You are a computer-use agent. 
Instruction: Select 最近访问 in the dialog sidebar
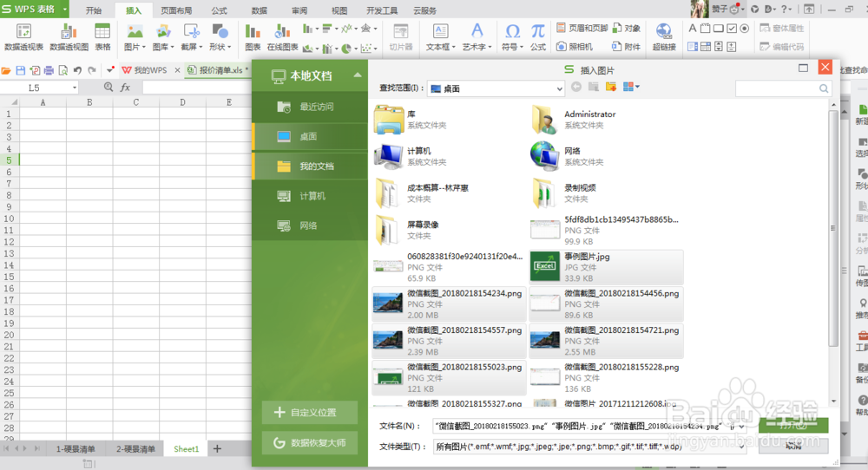coord(310,107)
